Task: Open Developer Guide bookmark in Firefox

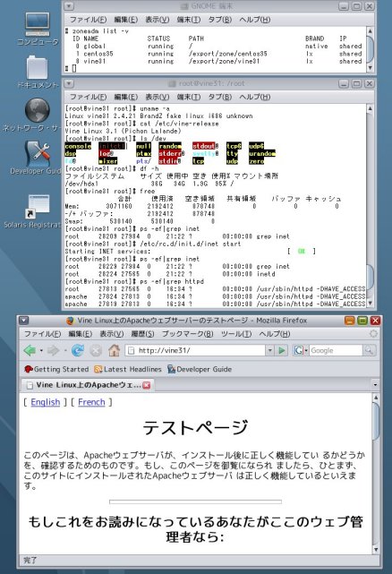Action: pos(200,369)
